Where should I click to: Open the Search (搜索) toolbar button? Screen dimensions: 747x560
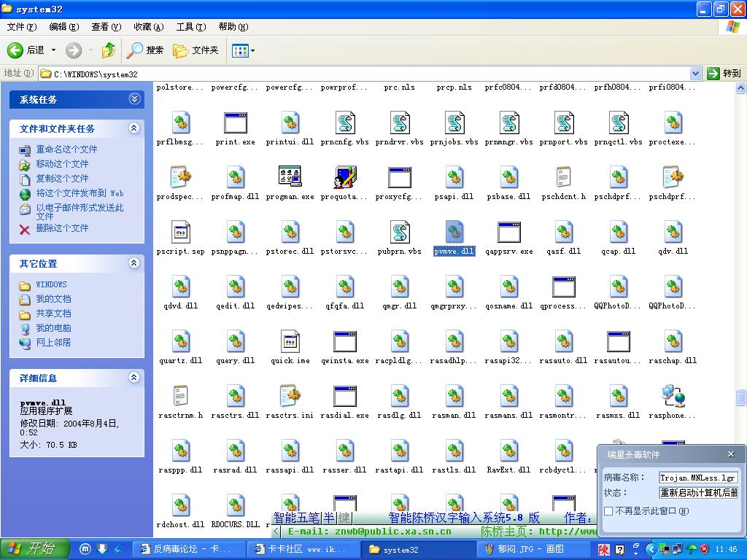tap(146, 50)
